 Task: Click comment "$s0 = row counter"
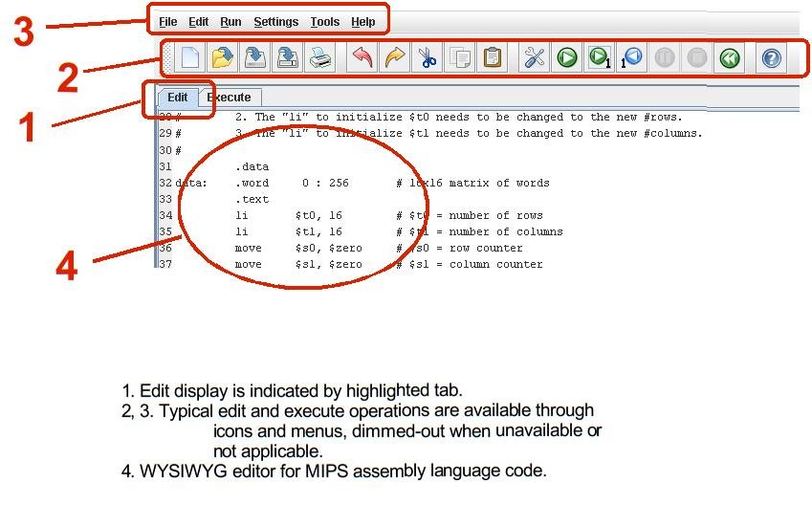click(x=459, y=248)
